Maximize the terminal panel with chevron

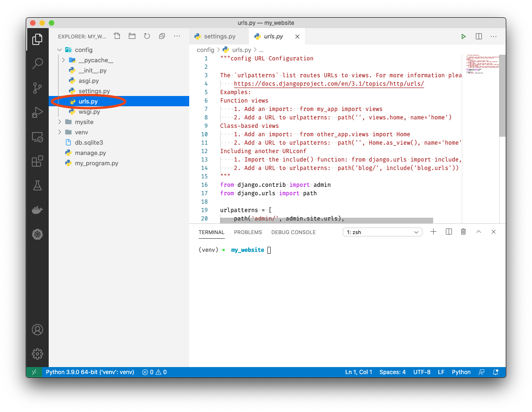(479, 232)
